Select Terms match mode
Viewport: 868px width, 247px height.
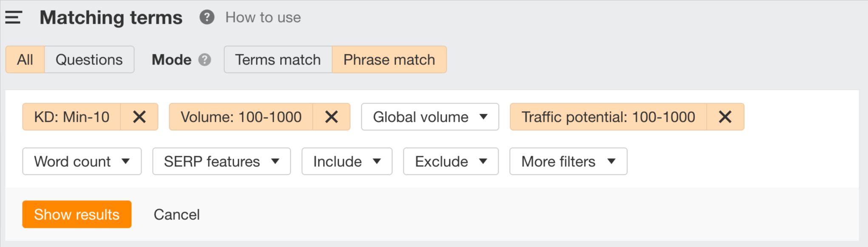(278, 59)
